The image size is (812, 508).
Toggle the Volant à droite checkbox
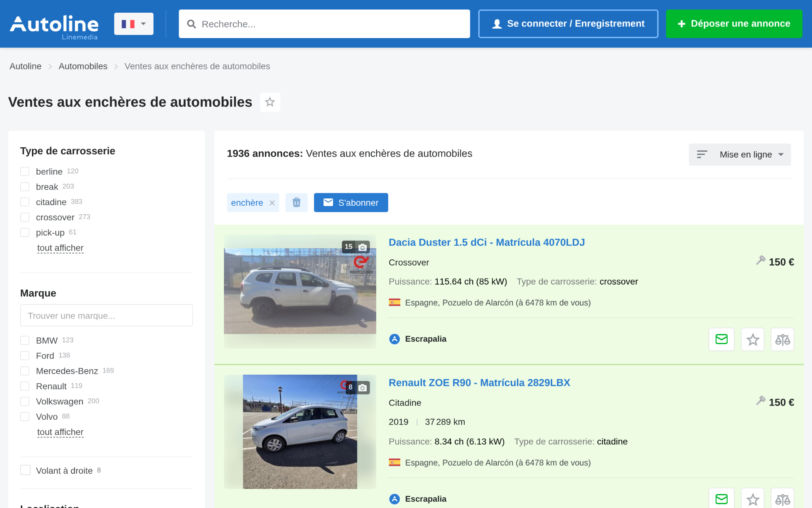point(25,470)
